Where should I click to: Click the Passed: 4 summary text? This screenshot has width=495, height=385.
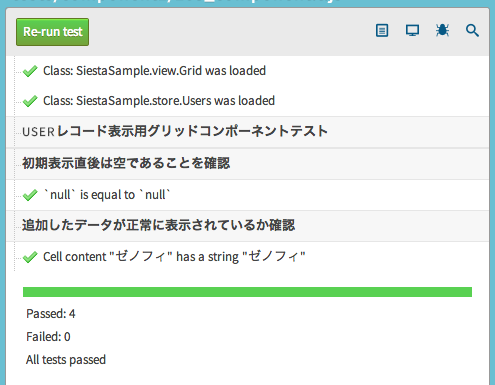point(51,314)
